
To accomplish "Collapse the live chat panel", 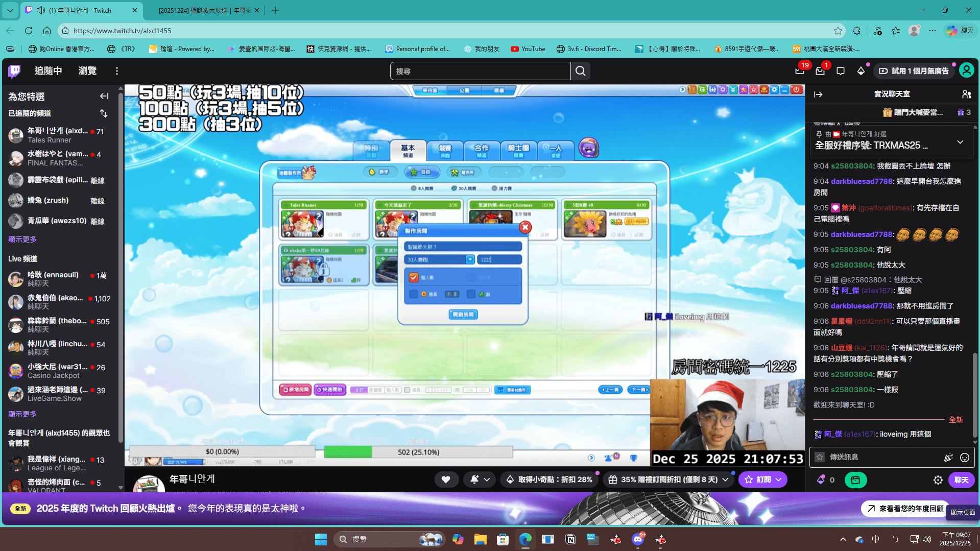I will click(818, 94).
